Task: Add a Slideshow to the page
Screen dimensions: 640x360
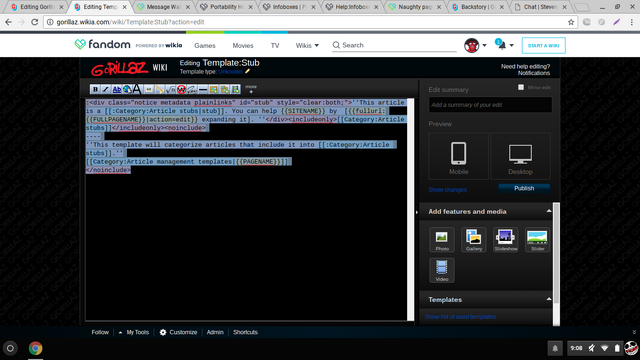Action: (x=506, y=240)
